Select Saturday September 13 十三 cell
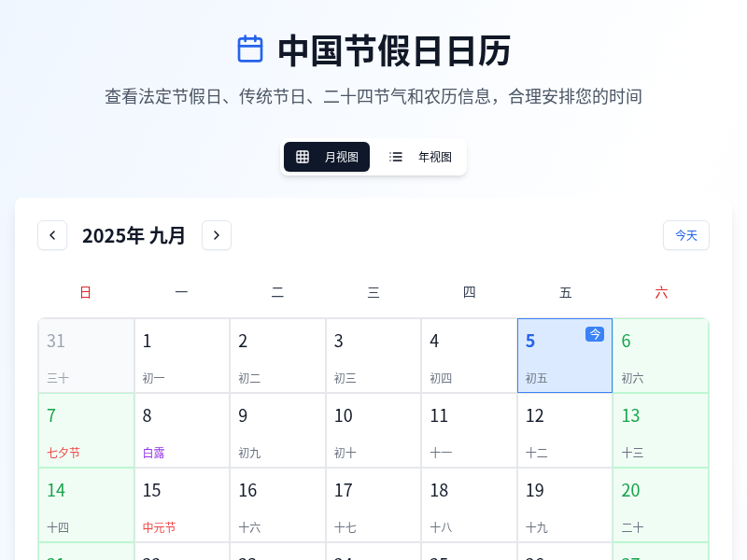This screenshot has width=747, height=560. coord(661,430)
